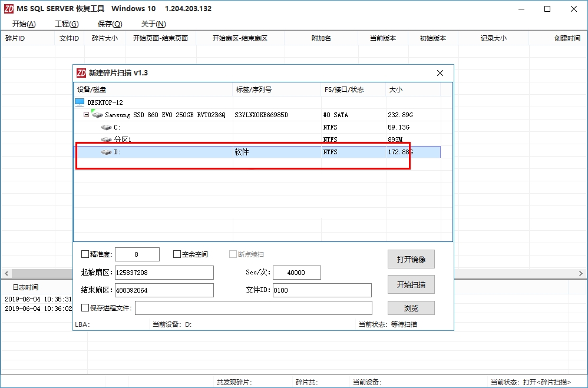Click the 打开<碎片扫描> status text
This screenshot has width=588, height=388.
pyautogui.click(x=547, y=382)
